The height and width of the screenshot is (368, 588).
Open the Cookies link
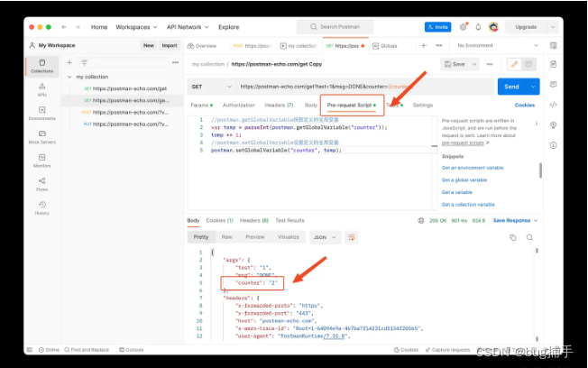tap(525, 105)
